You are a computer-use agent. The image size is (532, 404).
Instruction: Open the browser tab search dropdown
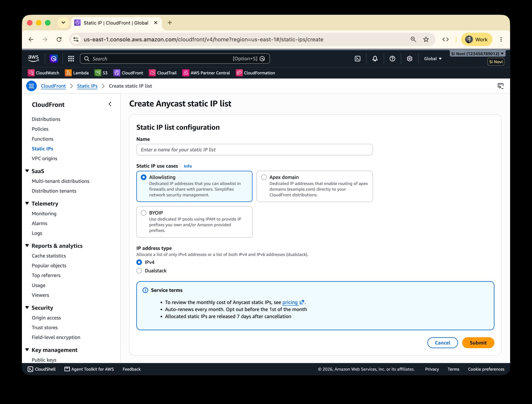(63, 23)
